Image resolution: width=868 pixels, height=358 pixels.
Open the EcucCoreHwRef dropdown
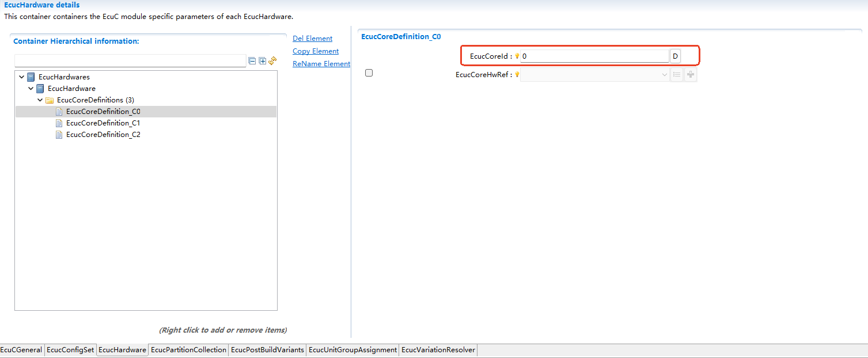point(664,74)
